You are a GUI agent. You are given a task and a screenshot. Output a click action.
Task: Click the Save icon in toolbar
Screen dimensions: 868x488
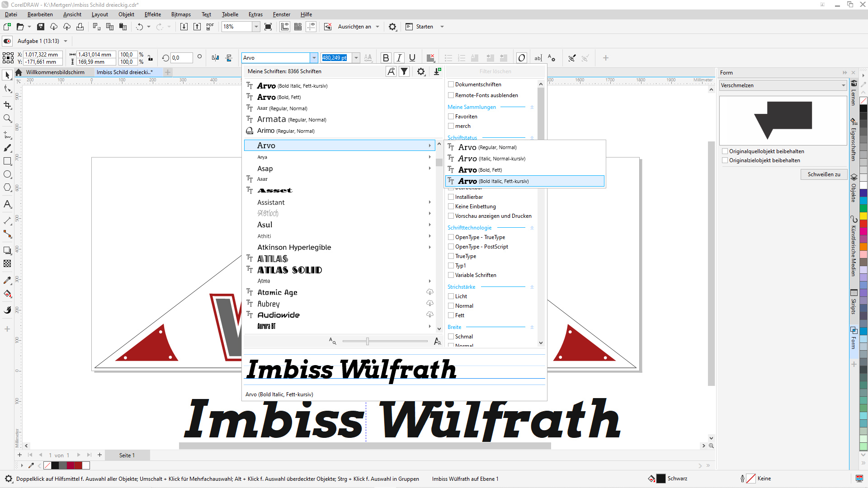41,27
